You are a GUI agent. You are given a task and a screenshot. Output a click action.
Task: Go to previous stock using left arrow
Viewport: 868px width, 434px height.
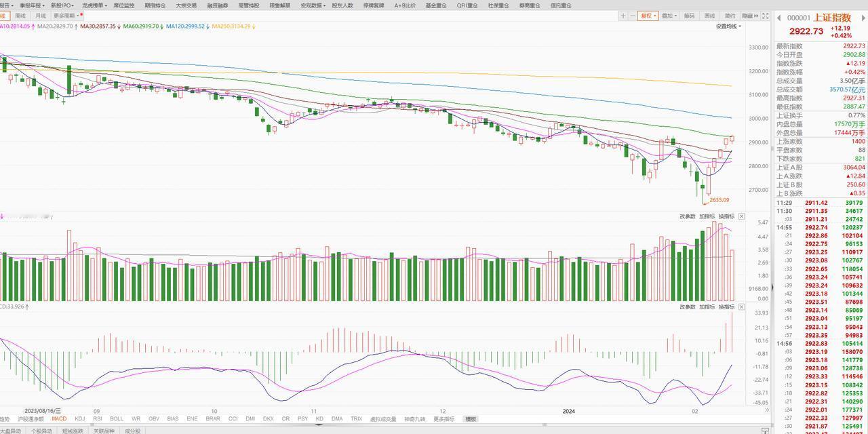click(x=778, y=18)
